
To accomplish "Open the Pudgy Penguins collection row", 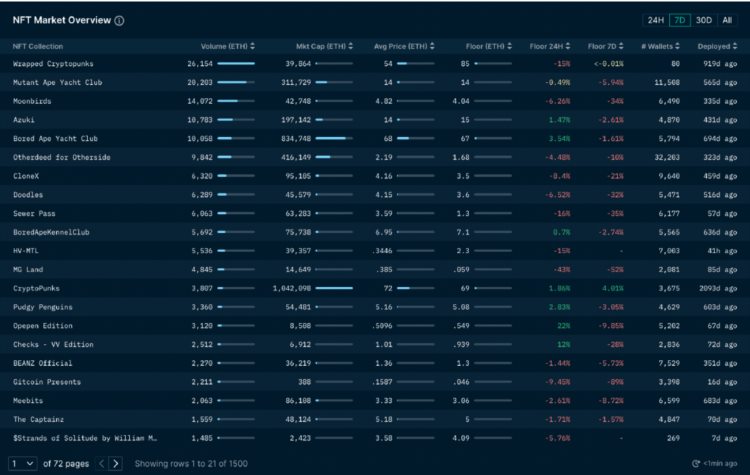I will pos(42,306).
